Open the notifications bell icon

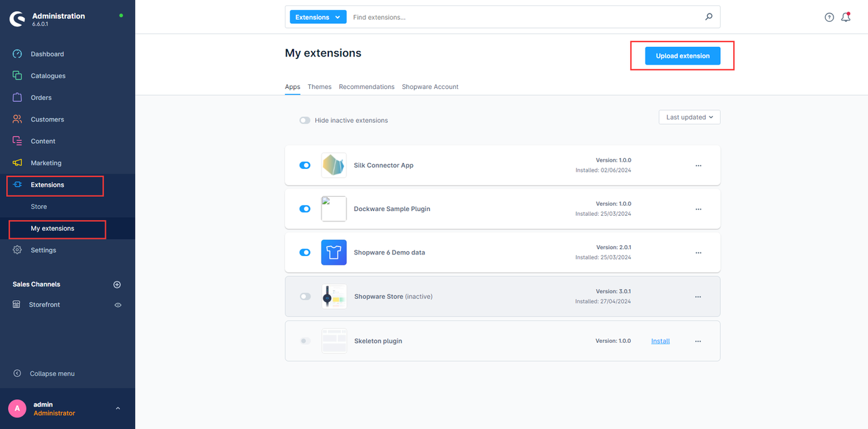(846, 17)
